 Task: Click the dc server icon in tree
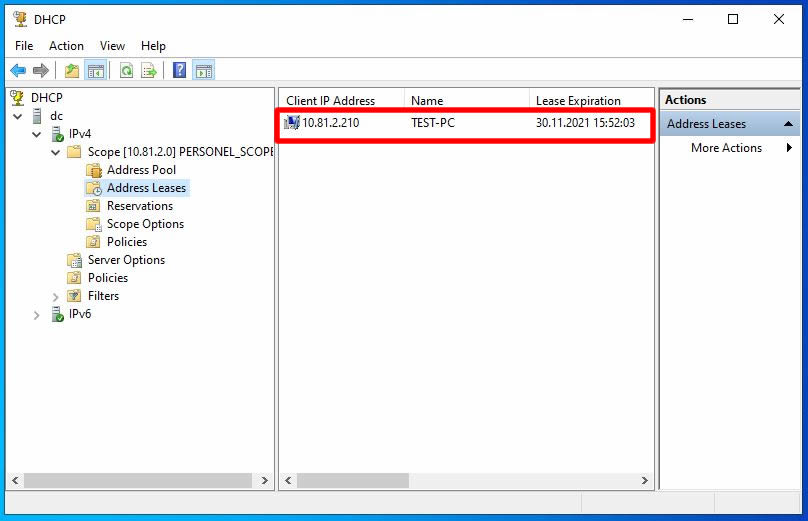pyautogui.click(x=37, y=116)
